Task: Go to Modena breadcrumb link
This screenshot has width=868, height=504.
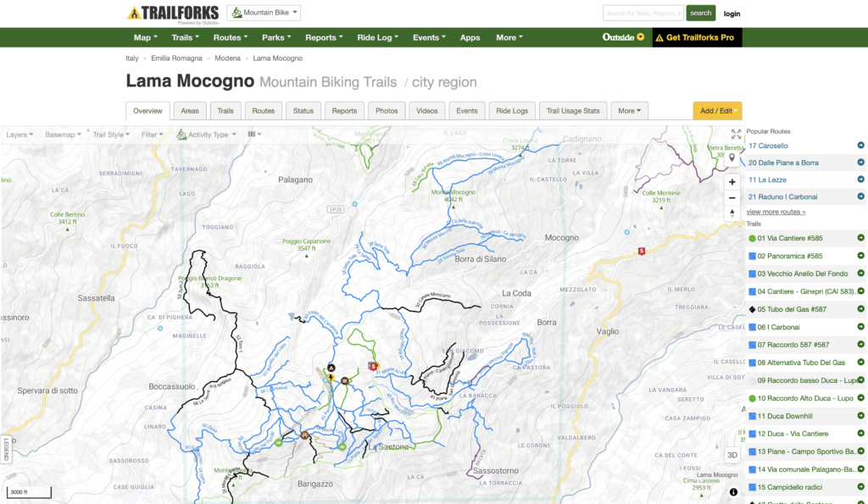Action: (x=227, y=58)
